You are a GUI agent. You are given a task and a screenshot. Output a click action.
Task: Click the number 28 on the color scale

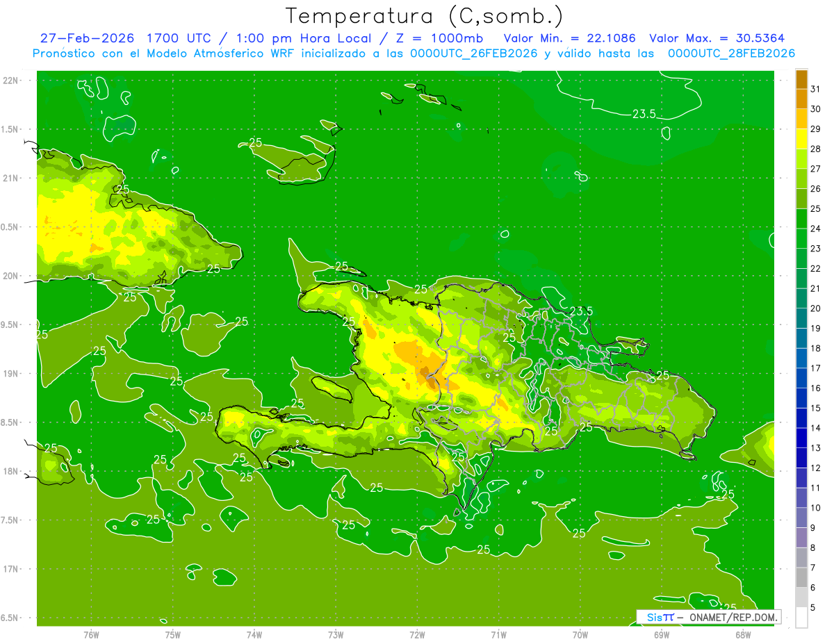(816, 149)
